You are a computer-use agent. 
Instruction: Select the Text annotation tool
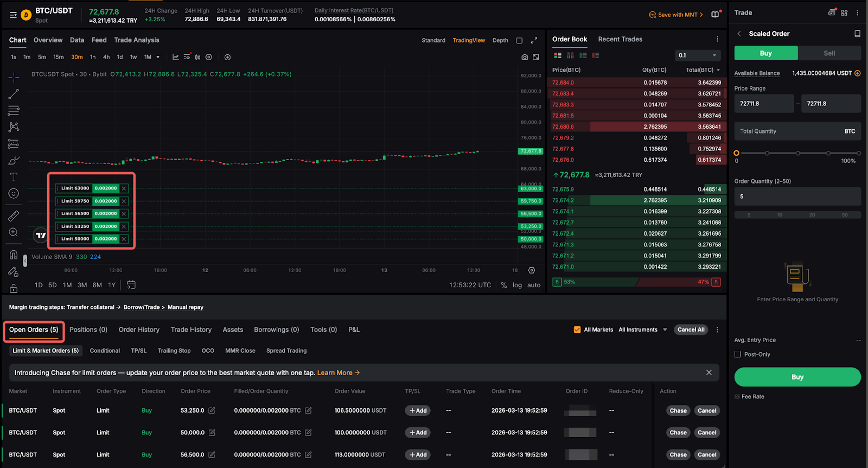pyautogui.click(x=14, y=177)
